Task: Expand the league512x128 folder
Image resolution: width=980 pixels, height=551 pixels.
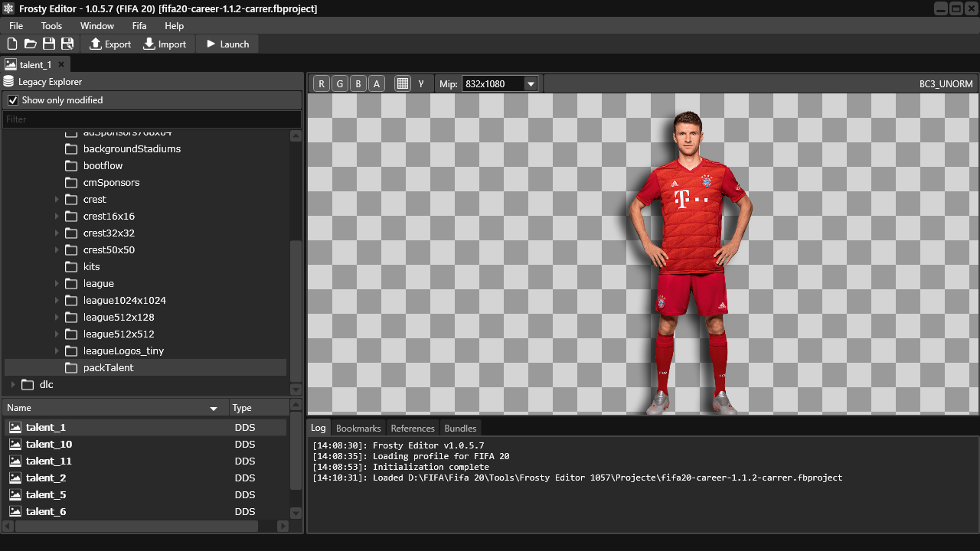Action: click(57, 318)
